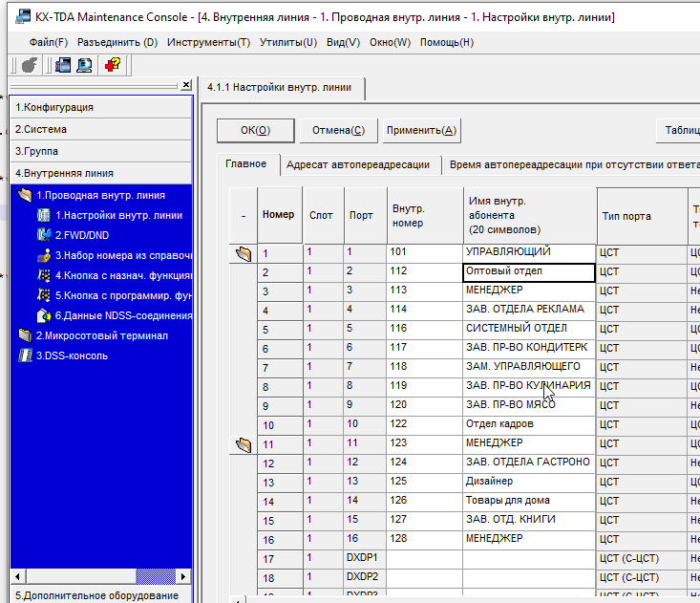Switch to the Главное tab
700x603 pixels.
pos(246,164)
